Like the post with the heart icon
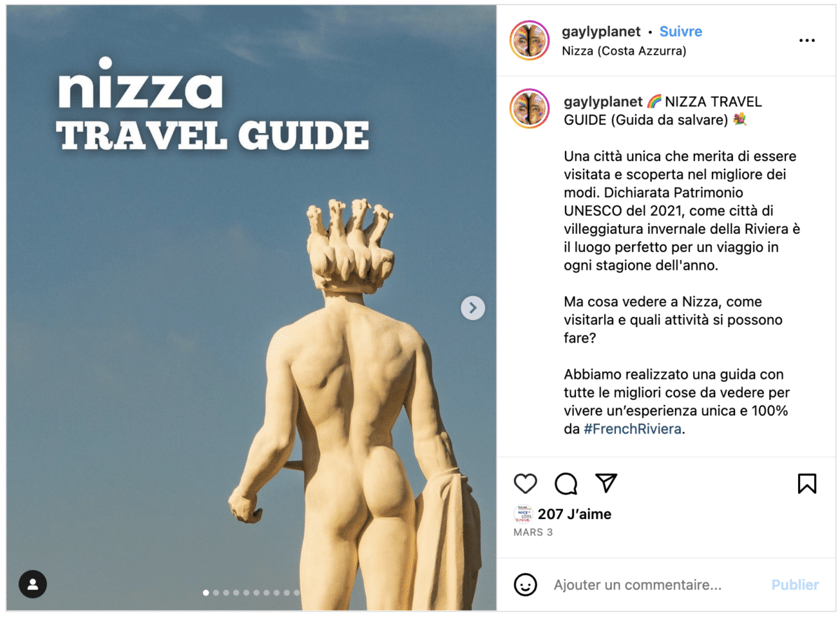Image resolution: width=840 pixels, height=617 pixels. 525,483
